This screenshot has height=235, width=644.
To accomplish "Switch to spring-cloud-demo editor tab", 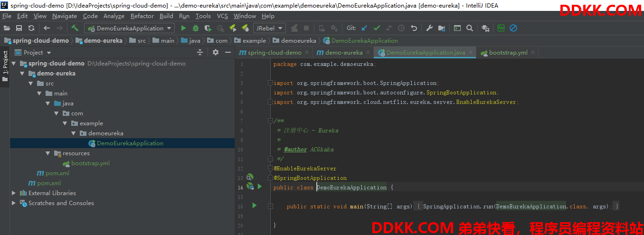I will pos(275,52).
